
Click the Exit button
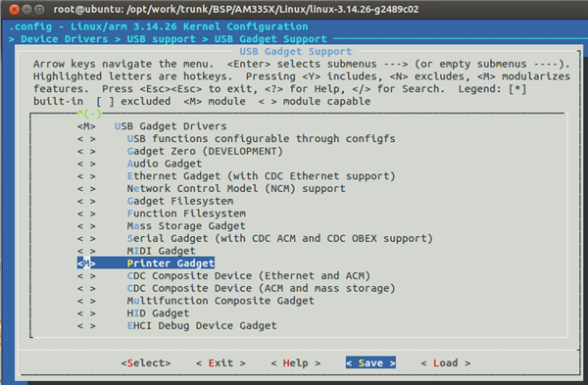tap(220, 362)
